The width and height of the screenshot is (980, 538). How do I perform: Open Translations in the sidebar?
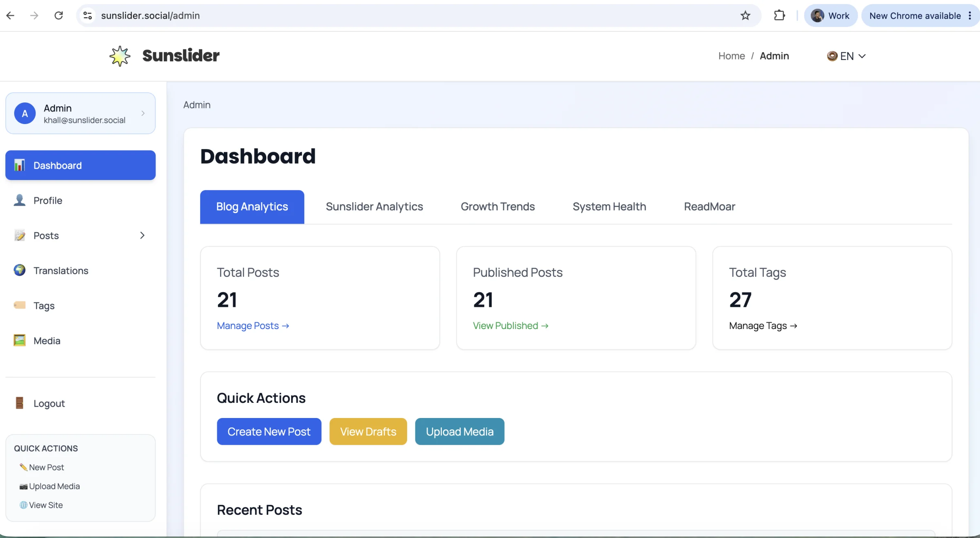coord(80,271)
